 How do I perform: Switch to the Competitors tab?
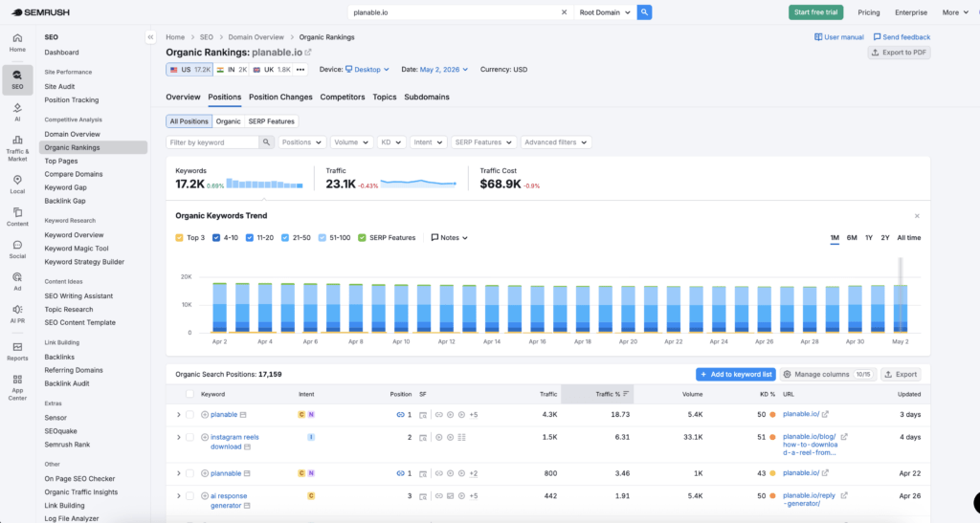tap(343, 98)
